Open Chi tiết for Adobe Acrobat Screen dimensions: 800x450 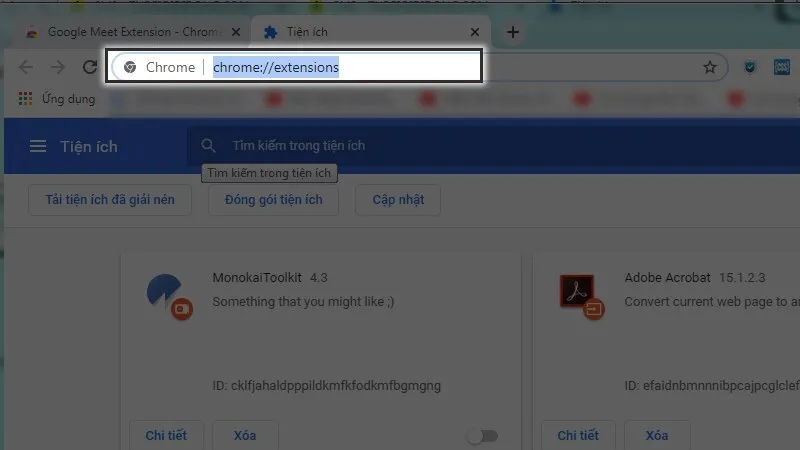578,435
